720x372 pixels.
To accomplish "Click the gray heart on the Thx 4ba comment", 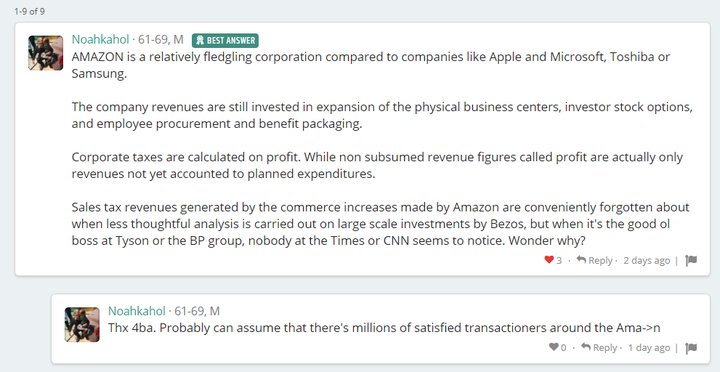I will coord(554,347).
